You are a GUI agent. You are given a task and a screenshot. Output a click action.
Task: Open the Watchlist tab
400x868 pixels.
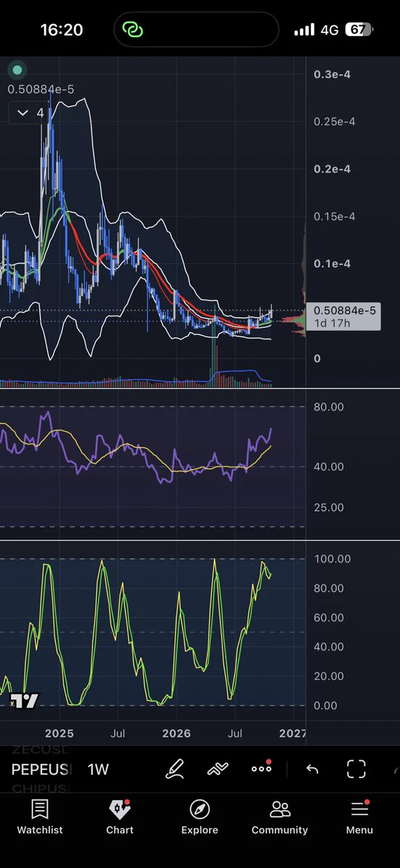[x=40, y=817]
